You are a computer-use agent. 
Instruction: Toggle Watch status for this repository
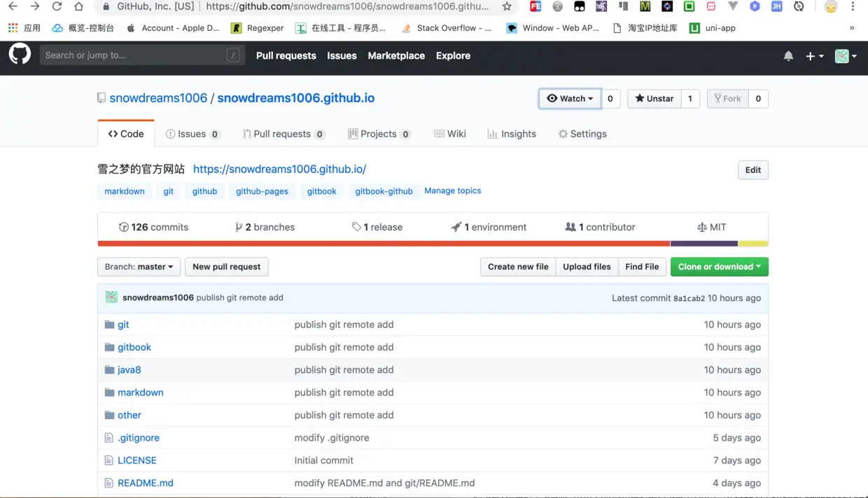click(x=569, y=98)
